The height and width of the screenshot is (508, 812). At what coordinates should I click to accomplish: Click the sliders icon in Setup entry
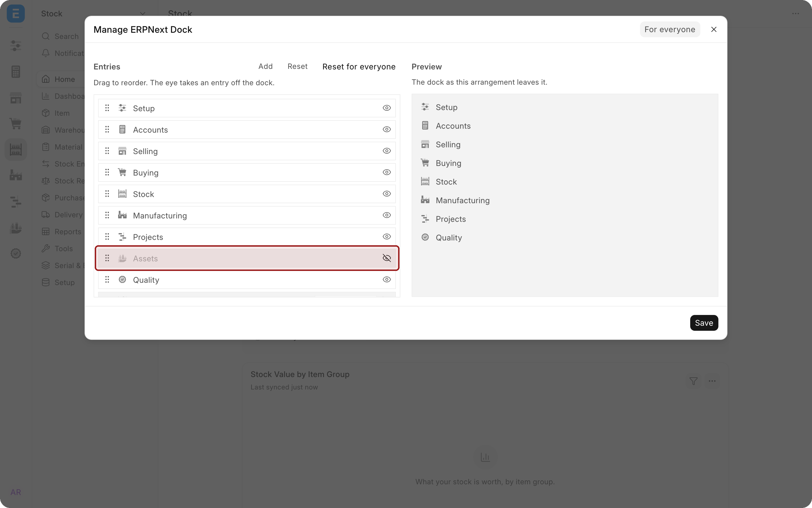[x=122, y=108]
